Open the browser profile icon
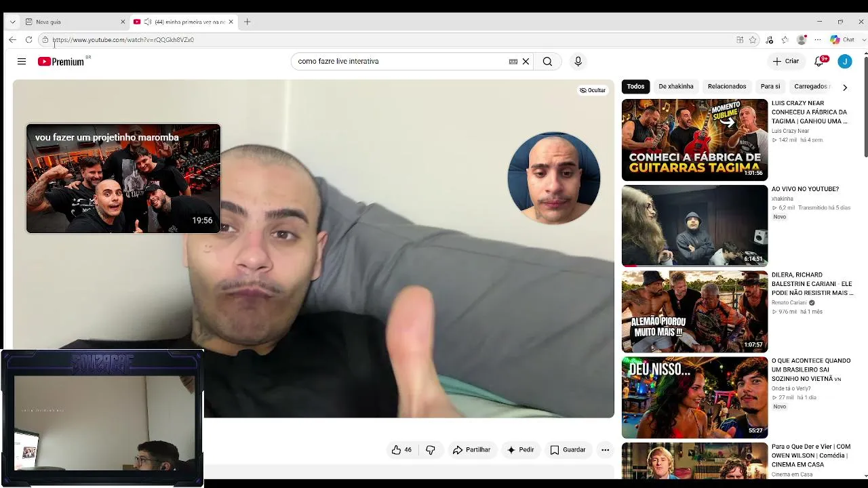Viewport: 868px width, 488px height. point(802,40)
